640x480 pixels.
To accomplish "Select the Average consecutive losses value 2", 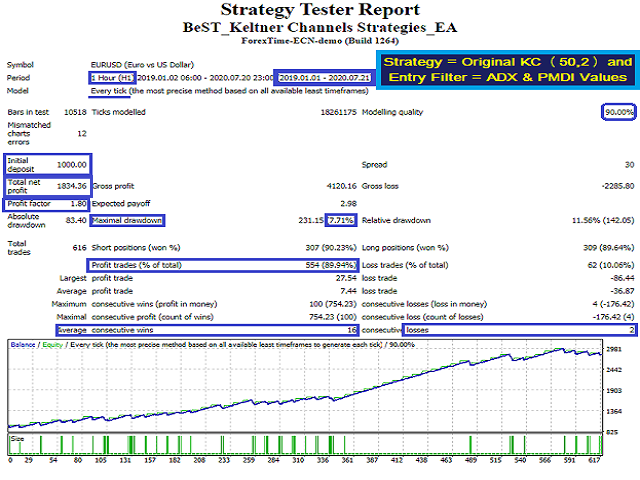I will 632,330.
